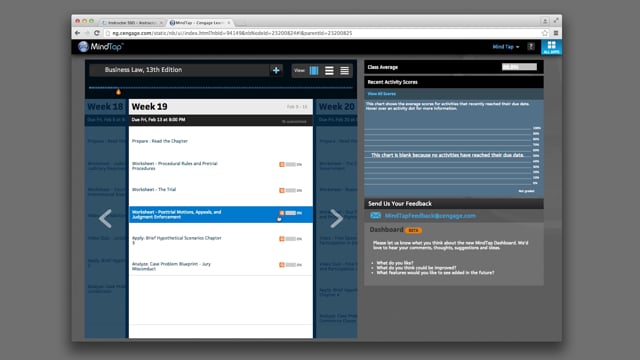Screen dimensions: 640x360
Task: Email MindTapFeedback@cengage.com link
Action: point(430,216)
